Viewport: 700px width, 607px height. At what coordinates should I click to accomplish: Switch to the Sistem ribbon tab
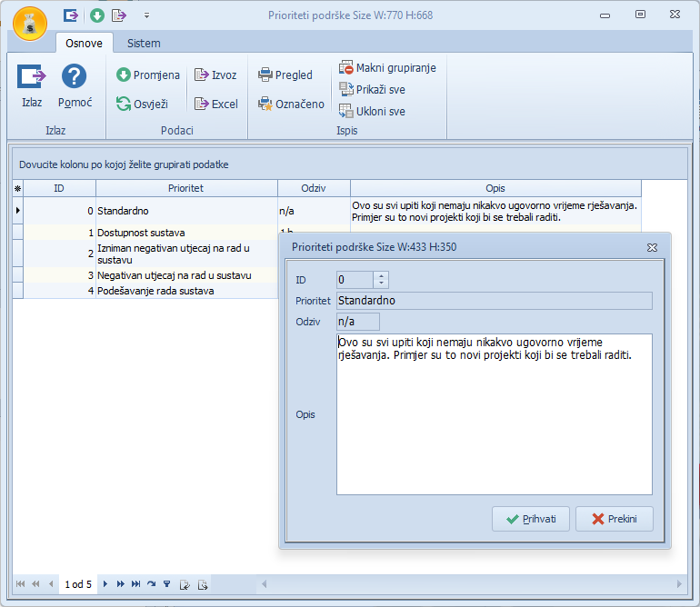[x=144, y=44]
